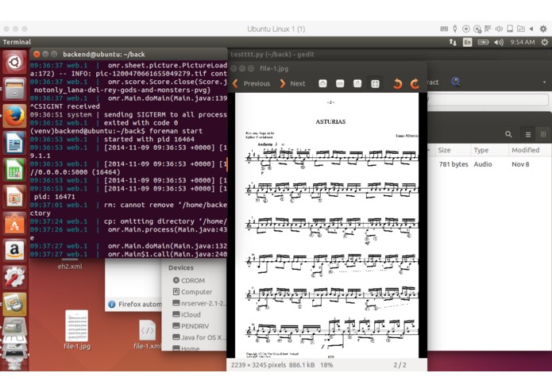Screen dimensions: 552x392
Task: Click shared folders icon in VM title bar
Action: [x=521, y=29]
